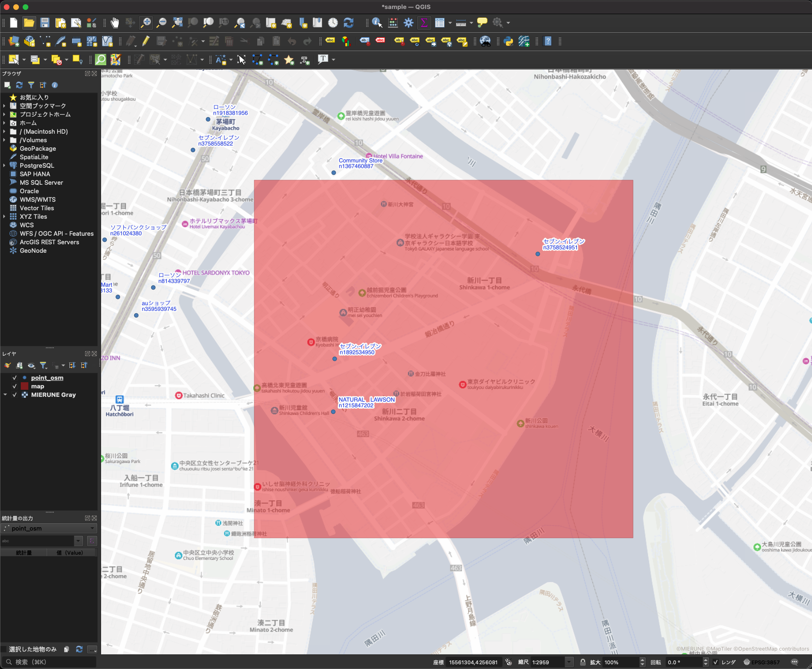
Task: Enable the 選択した地物のみ checkbox
Action: point(4,649)
